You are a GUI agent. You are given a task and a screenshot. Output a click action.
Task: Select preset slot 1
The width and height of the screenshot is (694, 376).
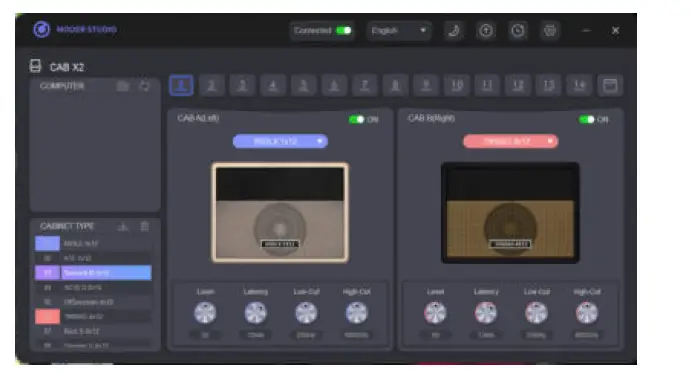[181, 85]
